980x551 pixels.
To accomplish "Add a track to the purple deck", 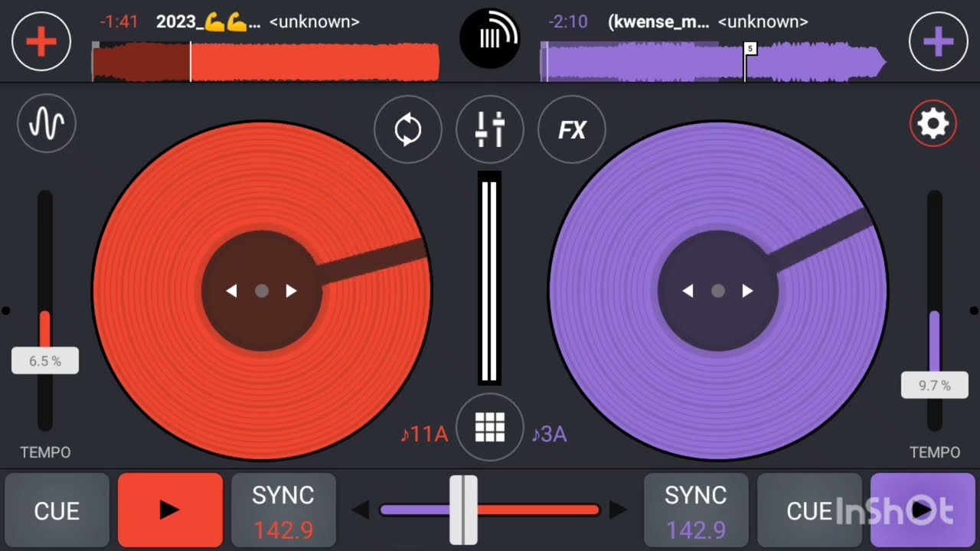I will coord(938,41).
